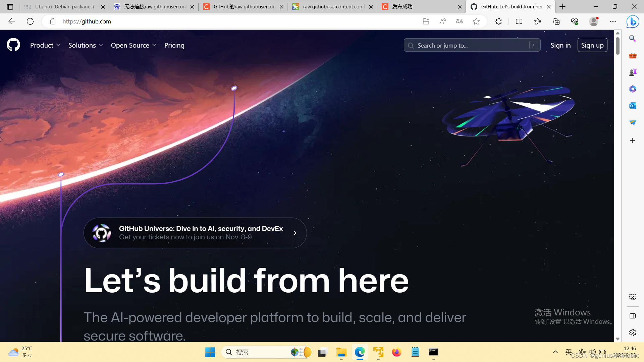The width and height of the screenshot is (644, 362).
Task: Show hidden system tray icons chevron
Action: (x=555, y=352)
